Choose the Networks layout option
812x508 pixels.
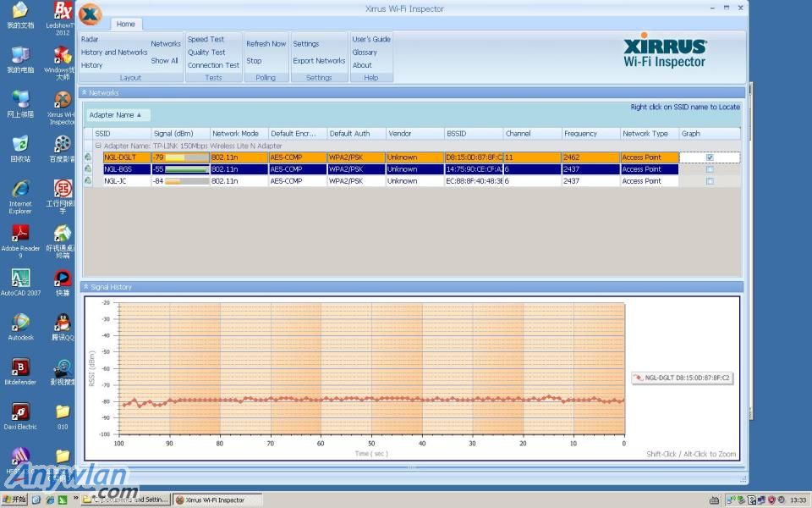click(166, 44)
